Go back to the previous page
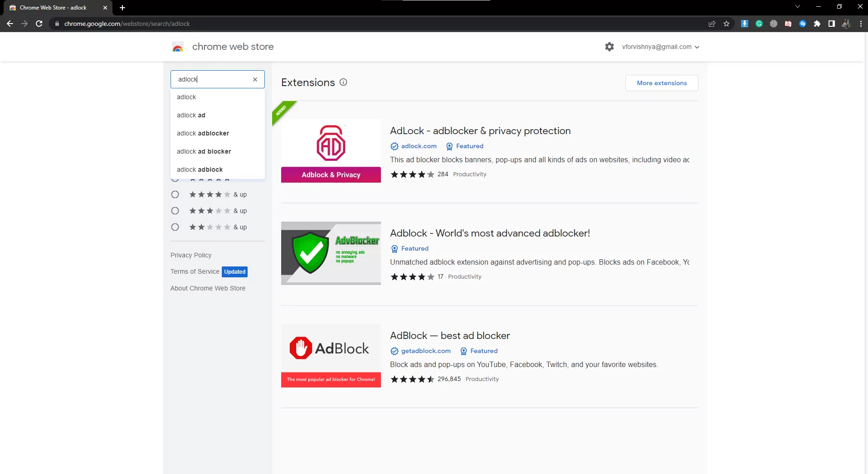868x474 pixels. (10, 24)
